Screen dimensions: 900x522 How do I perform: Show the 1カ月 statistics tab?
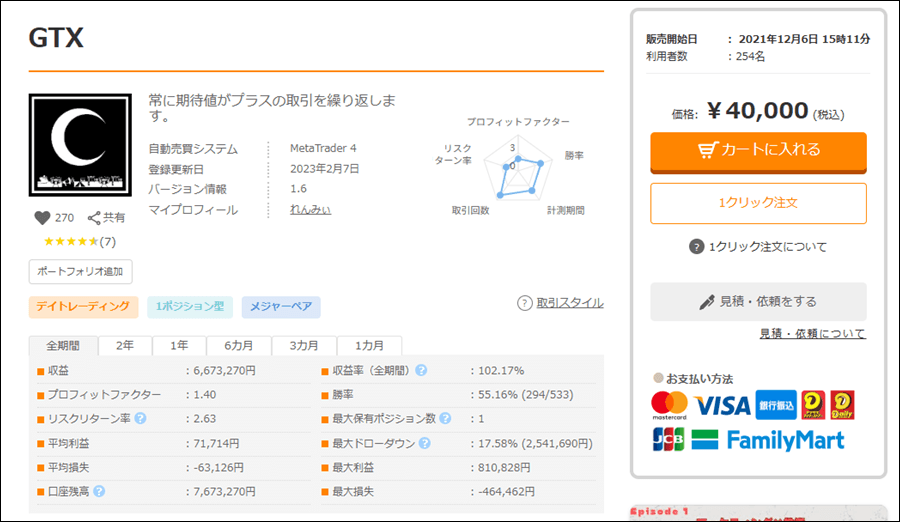pos(369,345)
